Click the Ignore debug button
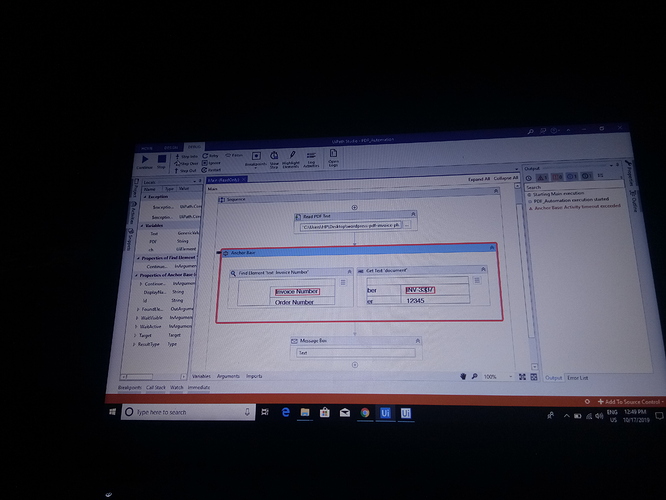The width and height of the screenshot is (666, 500). coord(211,163)
